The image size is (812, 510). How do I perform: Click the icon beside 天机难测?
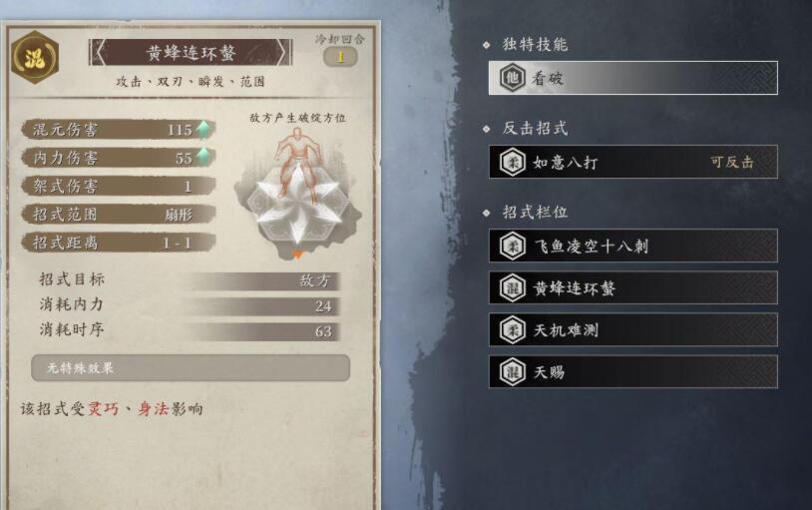point(513,329)
